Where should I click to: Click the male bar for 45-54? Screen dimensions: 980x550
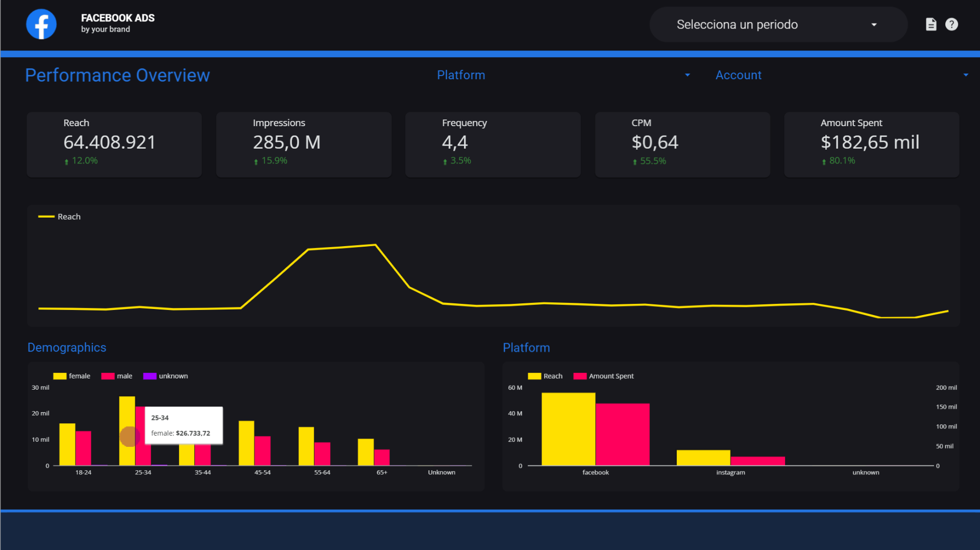[x=262, y=450]
